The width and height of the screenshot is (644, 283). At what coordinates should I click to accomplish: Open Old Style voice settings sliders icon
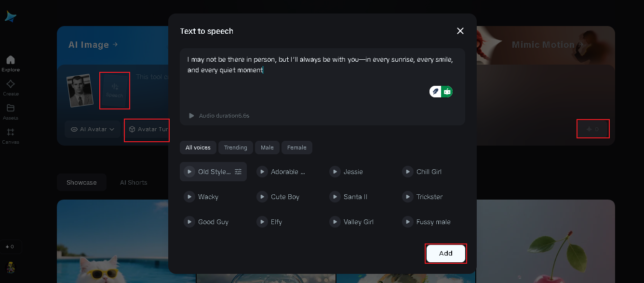tap(238, 172)
